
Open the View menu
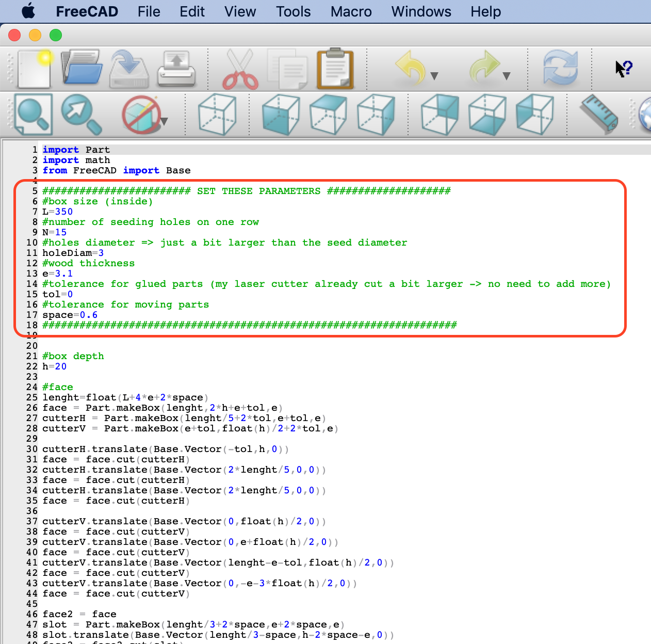pyautogui.click(x=240, y=11)
